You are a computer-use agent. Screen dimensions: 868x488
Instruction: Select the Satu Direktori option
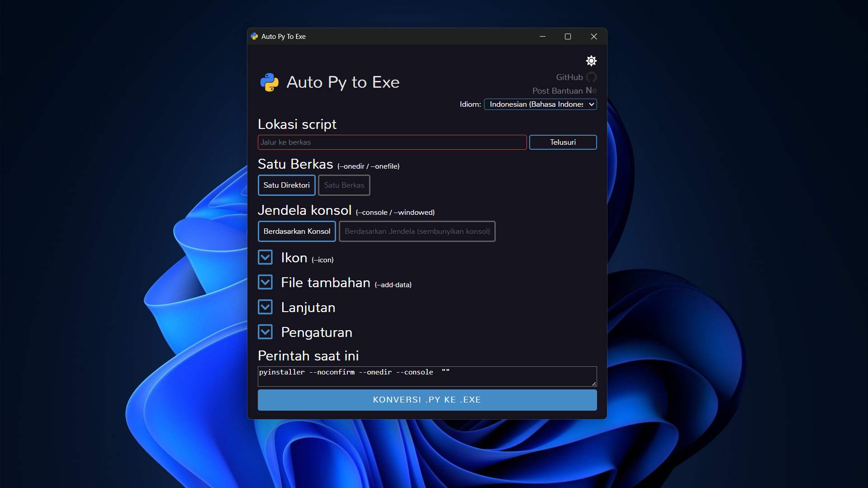click(287, 185)
